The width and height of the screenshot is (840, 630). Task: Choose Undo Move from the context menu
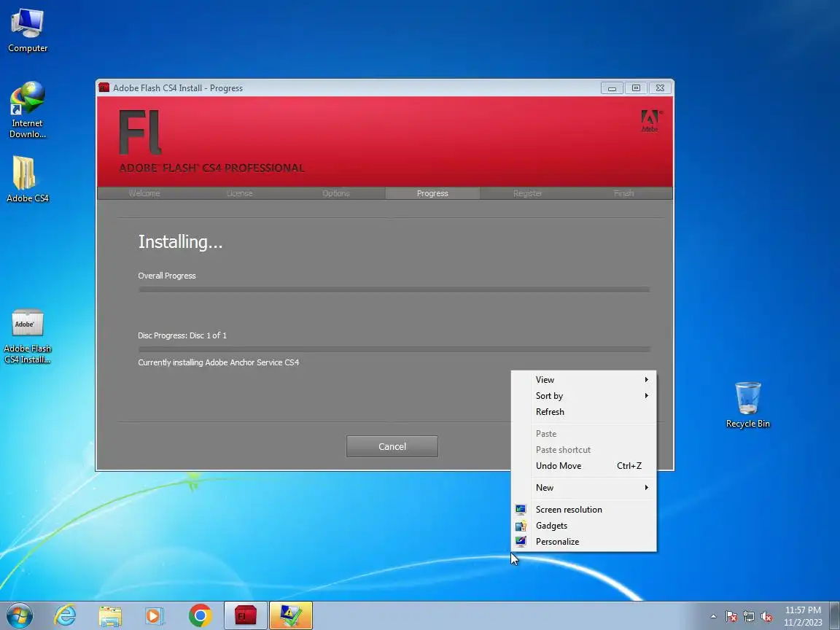584,465
